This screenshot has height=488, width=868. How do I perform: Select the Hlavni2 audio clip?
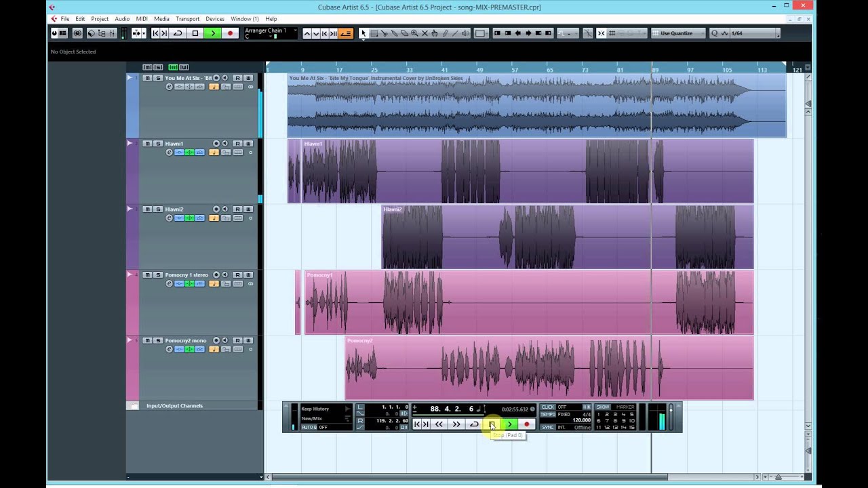[x=567, y=237]
